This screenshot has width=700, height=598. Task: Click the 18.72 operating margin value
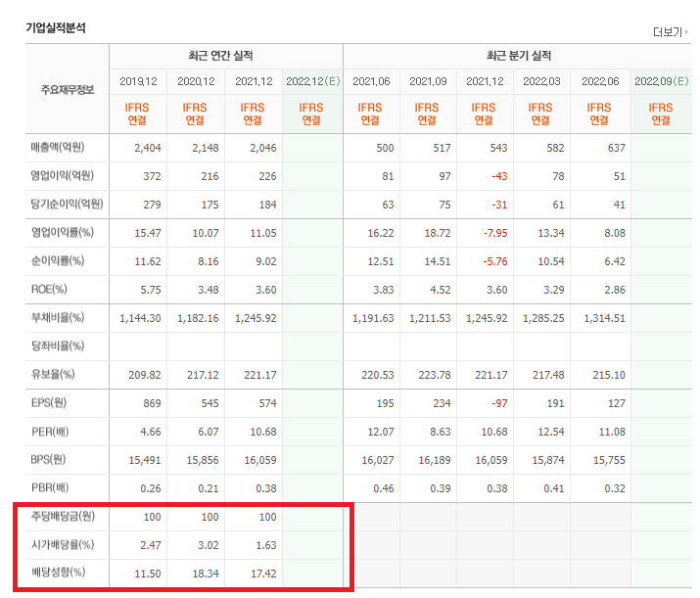tap(438, 233)
